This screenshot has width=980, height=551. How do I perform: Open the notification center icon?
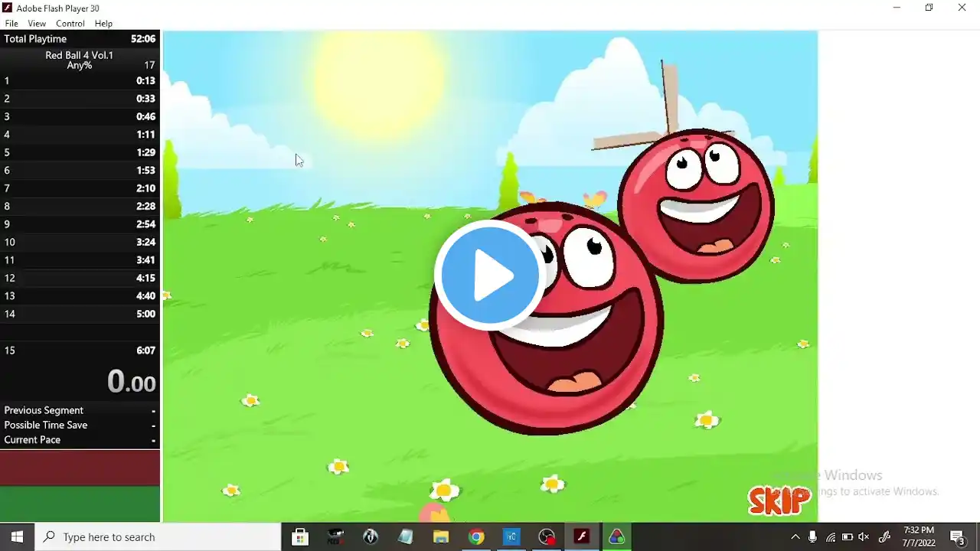(957, 536)
